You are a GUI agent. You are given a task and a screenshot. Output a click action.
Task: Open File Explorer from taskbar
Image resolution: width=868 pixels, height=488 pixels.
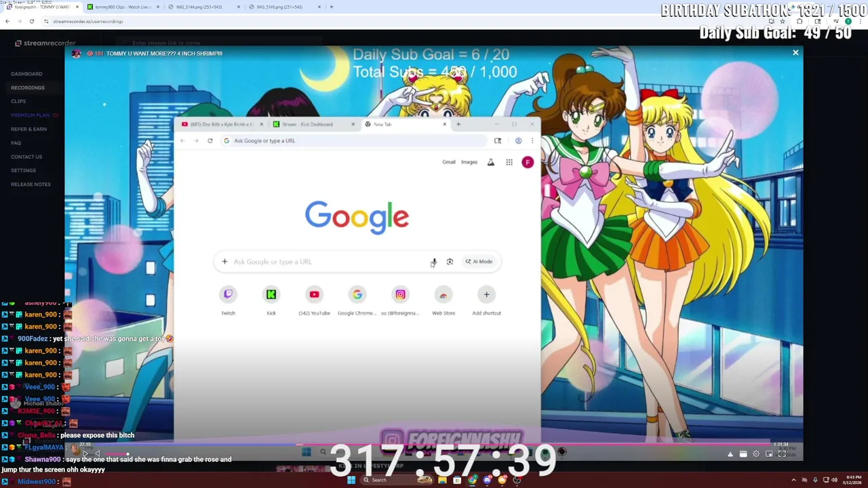click(x=442, y=480)
